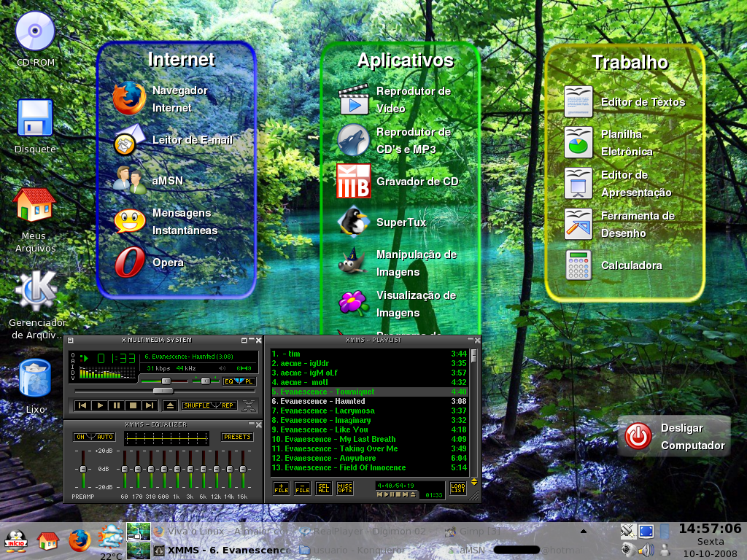Open Planilha Eletrônica spreadsheet icon
Image resolution: width=747 pixels, height=560 pixels.
pos(578,142)
